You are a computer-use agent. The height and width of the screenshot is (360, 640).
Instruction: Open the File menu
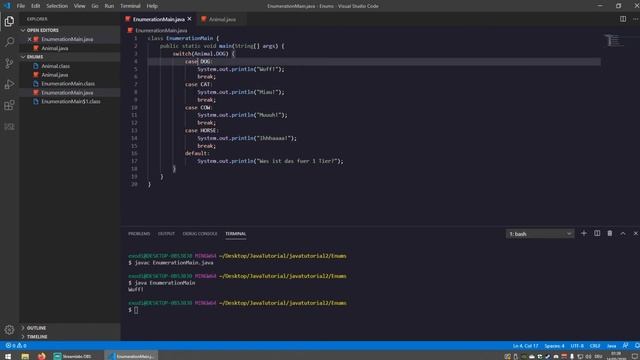(x=21, y=6)
